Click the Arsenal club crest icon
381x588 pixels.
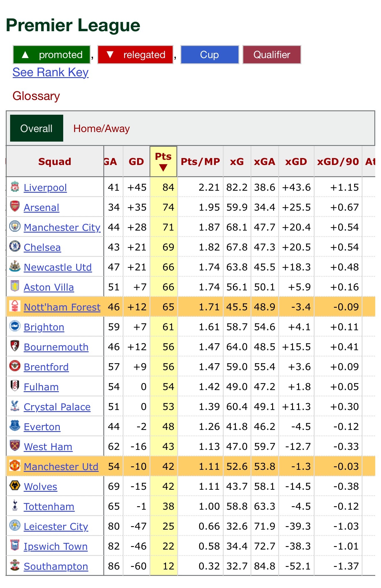coord(15,207)
